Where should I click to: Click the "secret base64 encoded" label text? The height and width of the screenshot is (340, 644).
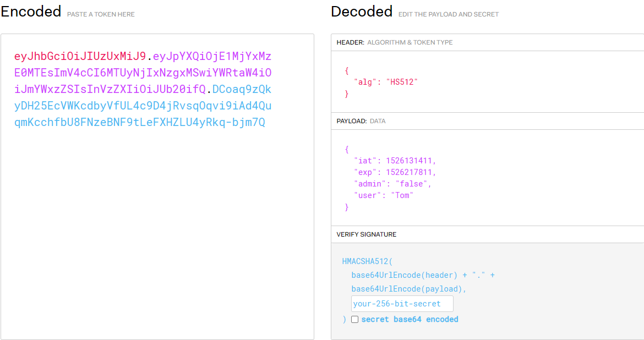click(x=410, y=319)
